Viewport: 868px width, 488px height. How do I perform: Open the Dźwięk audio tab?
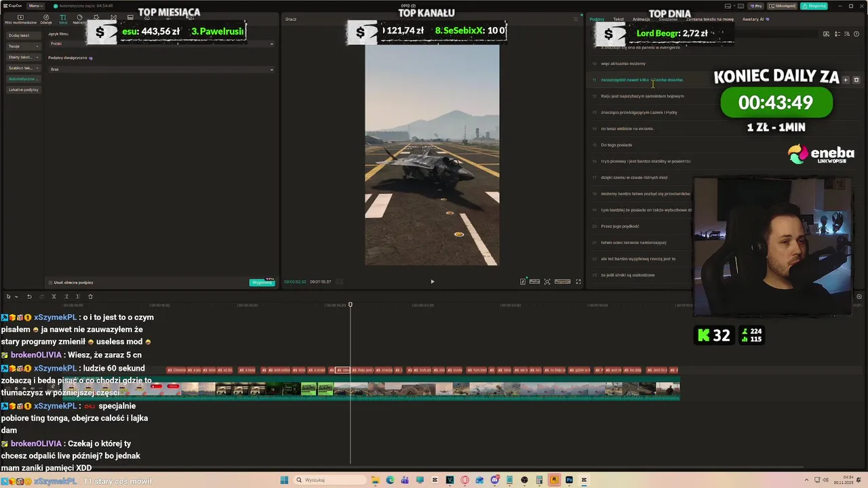(x=46, y=19)
